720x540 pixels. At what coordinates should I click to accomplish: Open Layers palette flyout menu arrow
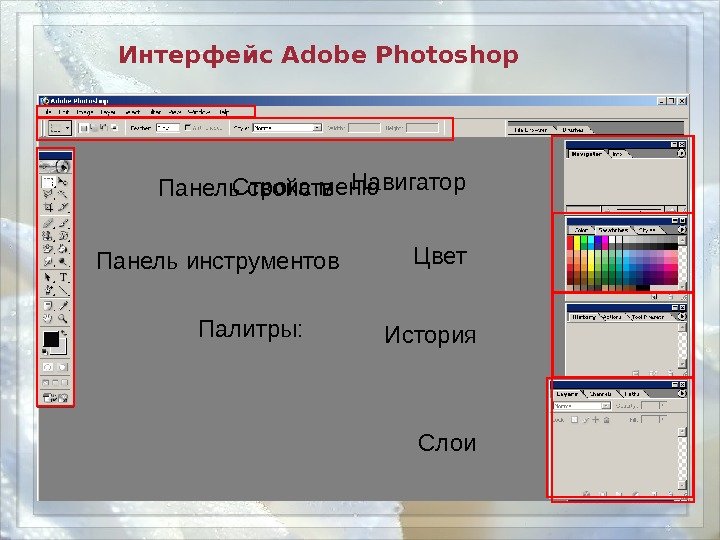tap(682, 394)
